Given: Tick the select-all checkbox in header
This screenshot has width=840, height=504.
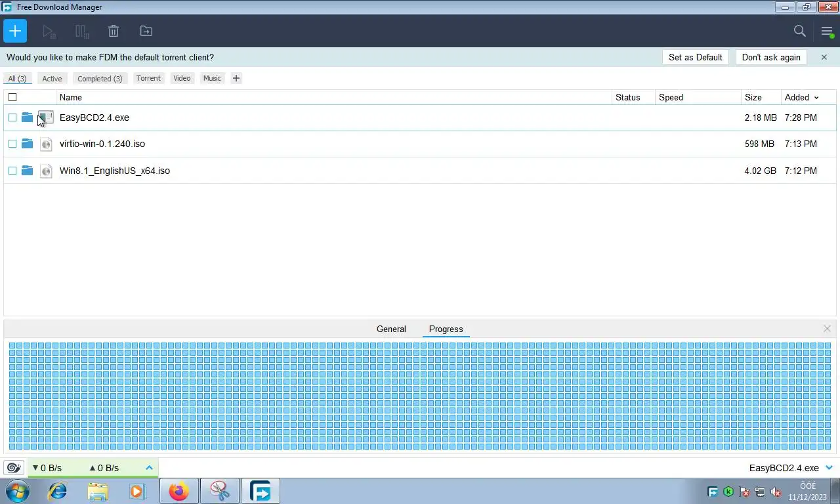Looking at the screenshot, I should 12,97.
